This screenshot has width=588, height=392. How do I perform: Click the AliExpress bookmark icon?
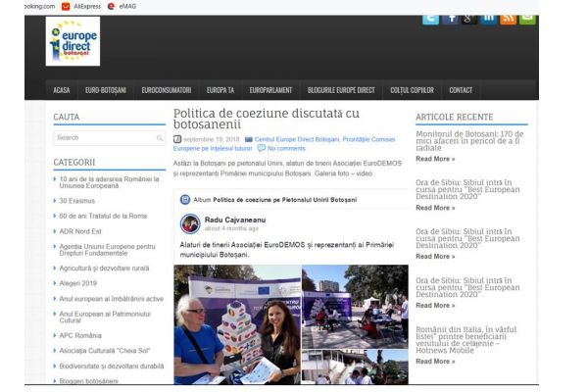66,7
